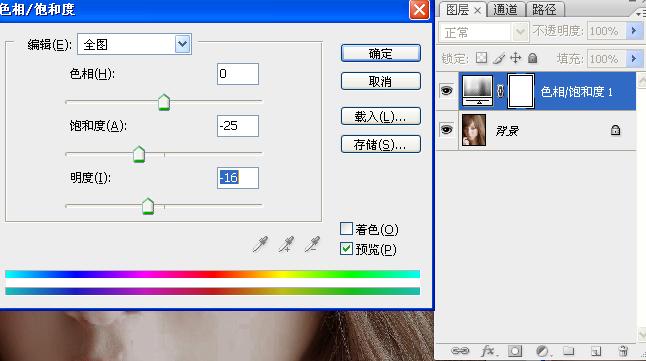Click the lock position move icon
Image resolution: width=646 pixels, height=361 pixels.
(515, 58)
